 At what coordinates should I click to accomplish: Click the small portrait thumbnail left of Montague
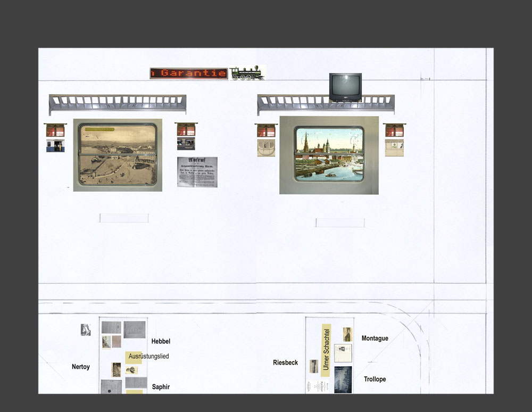coord(347,334)
